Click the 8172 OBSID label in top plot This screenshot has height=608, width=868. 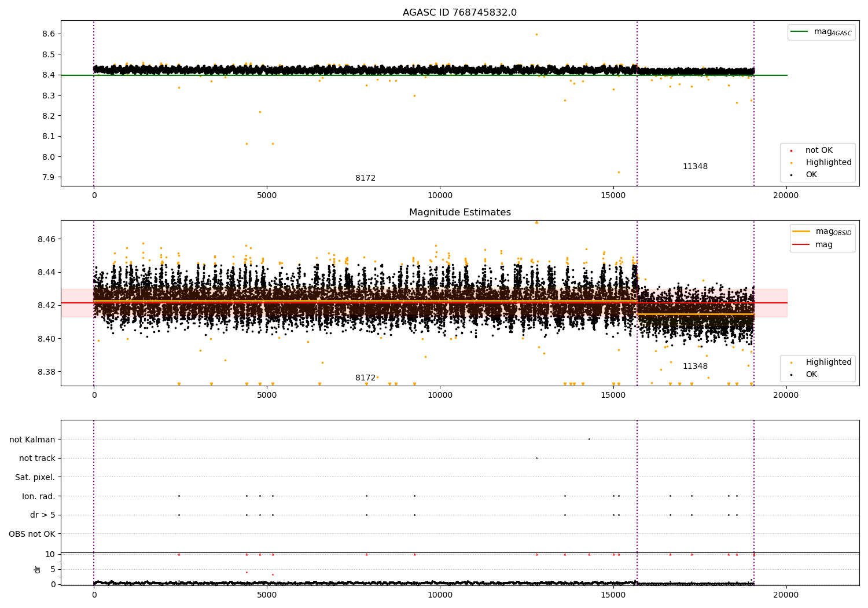coord(365,178)
